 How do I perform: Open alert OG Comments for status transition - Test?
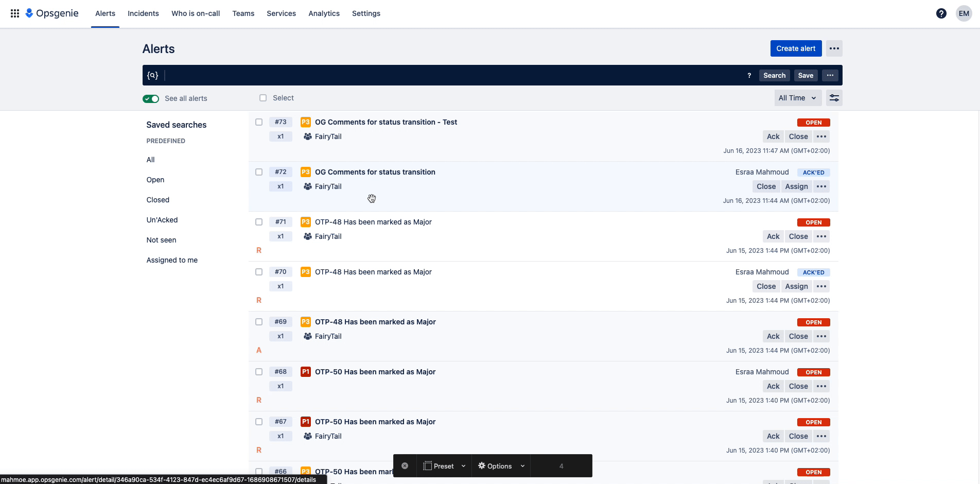pyautogui.click(x=386, y=122)
